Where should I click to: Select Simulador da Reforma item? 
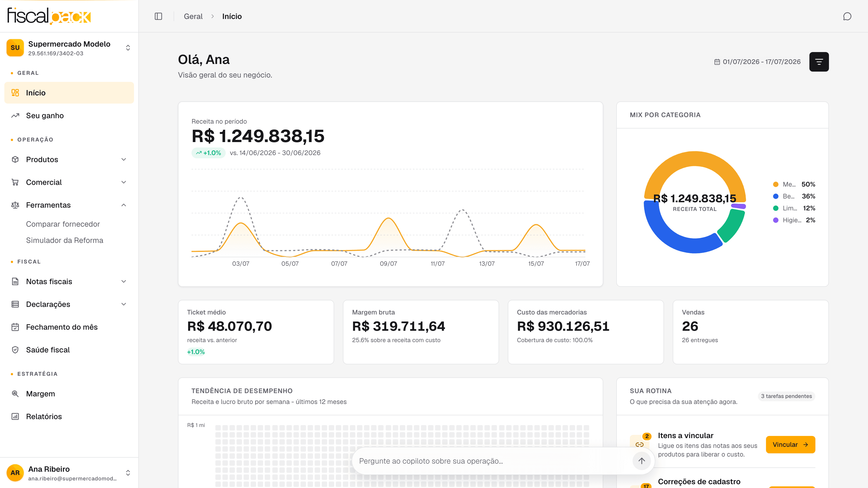tap(64, 240)
